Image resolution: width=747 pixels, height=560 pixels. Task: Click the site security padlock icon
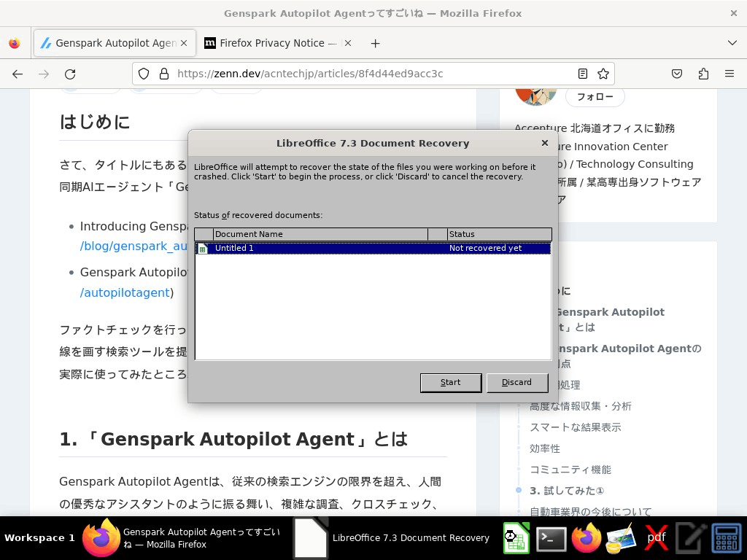tap(164, 74)
